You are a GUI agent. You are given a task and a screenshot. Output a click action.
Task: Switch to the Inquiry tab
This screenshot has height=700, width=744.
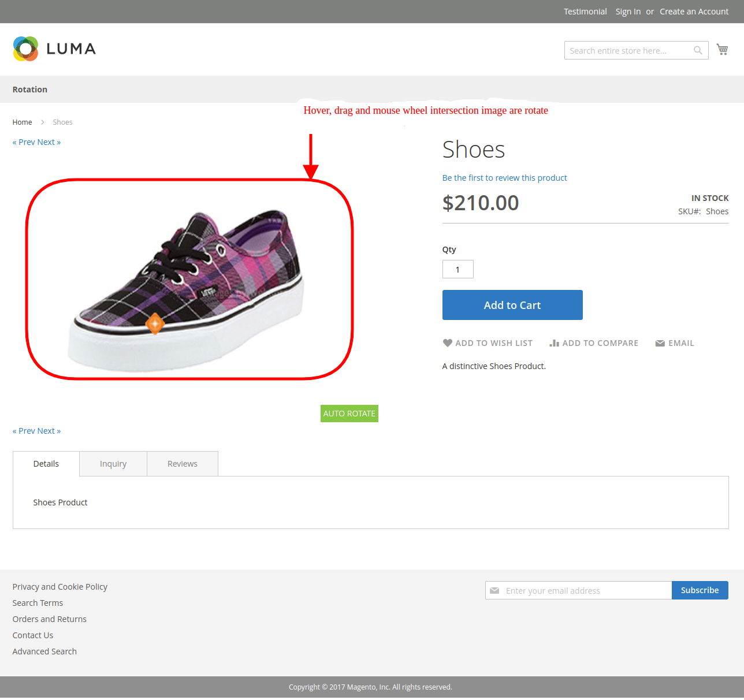[113, 464]
